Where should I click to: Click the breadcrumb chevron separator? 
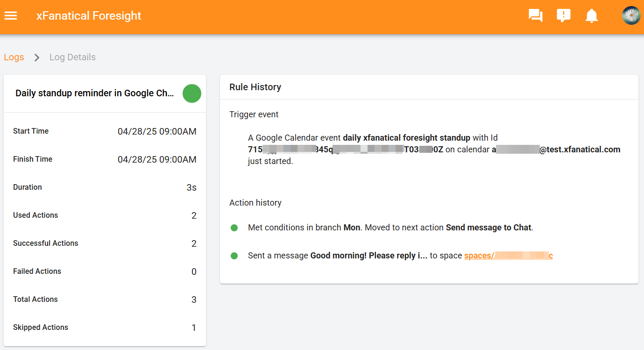37,57
